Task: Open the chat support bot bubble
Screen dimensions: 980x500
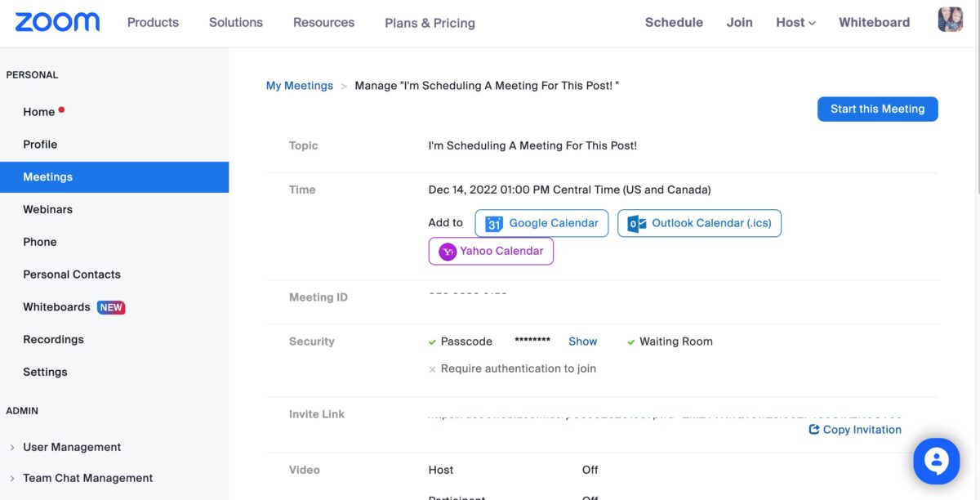Action: [935, 462]
